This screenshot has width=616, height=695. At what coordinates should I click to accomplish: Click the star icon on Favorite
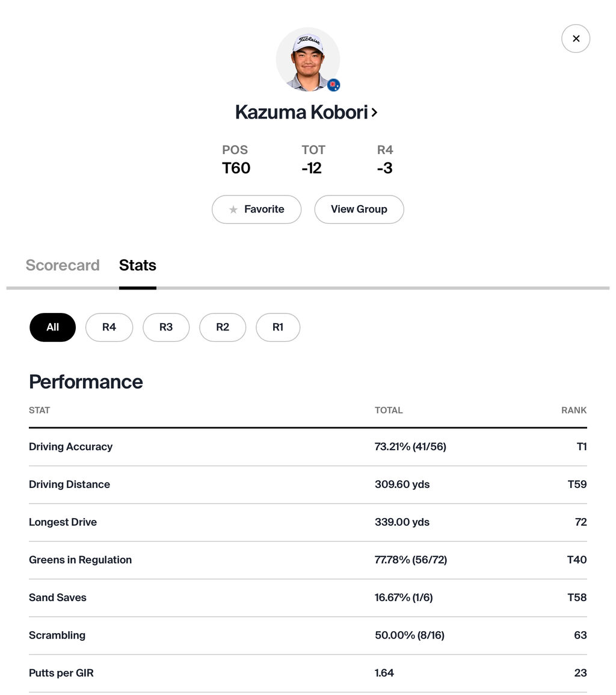click(x=233, y=209)
